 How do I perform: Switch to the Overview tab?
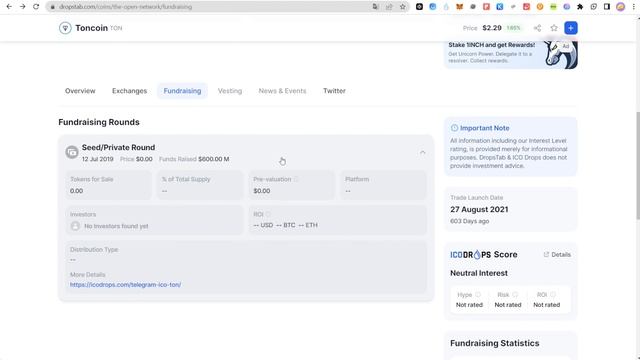(x=80, y=91)
